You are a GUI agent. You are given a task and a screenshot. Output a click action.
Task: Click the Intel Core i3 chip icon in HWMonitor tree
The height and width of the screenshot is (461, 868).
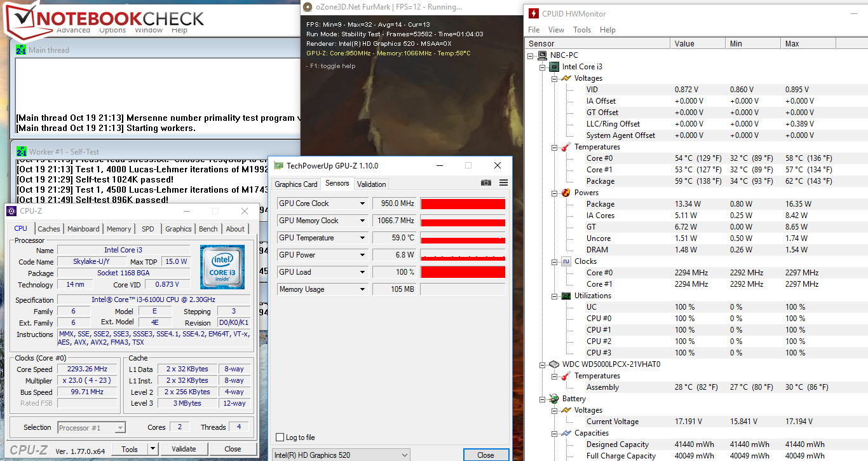tap(554, 67)
